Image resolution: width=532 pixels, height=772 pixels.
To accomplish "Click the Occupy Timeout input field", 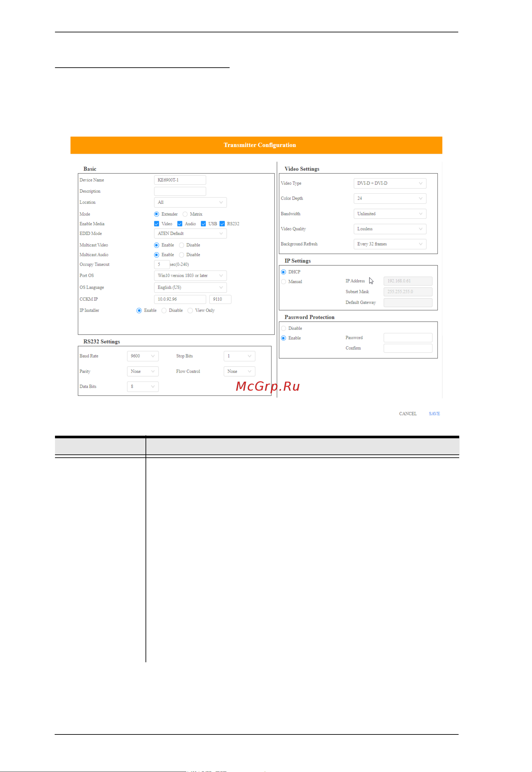I will (x=162, y=264).
